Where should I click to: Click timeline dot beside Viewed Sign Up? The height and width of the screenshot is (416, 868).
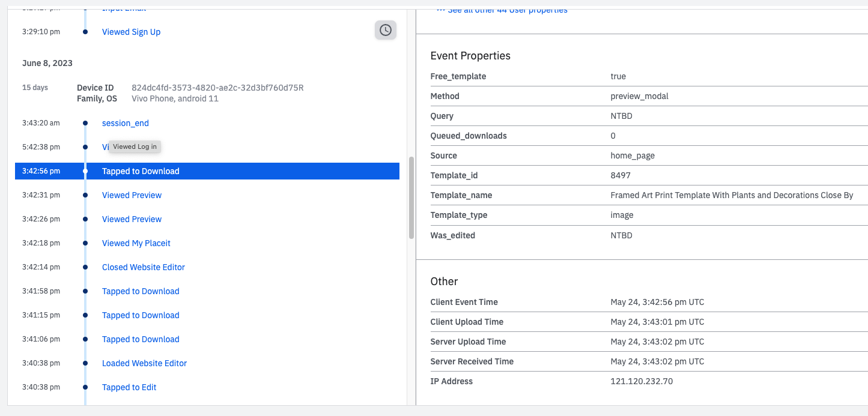(x=85, y=32)
